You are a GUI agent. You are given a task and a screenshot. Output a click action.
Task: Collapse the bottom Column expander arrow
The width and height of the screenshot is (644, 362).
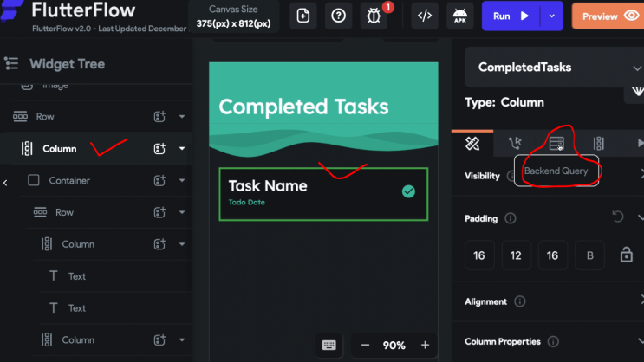tap(182, 339)
